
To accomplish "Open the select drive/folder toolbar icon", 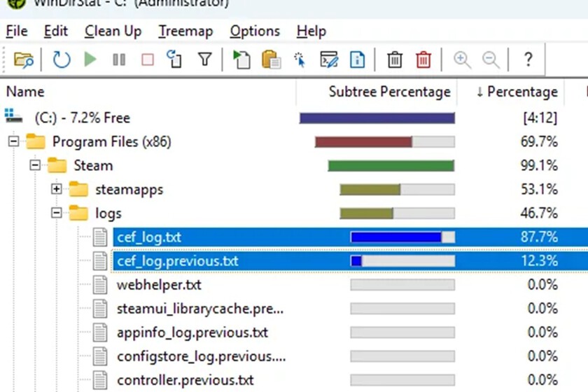I will tap(24, 59).
